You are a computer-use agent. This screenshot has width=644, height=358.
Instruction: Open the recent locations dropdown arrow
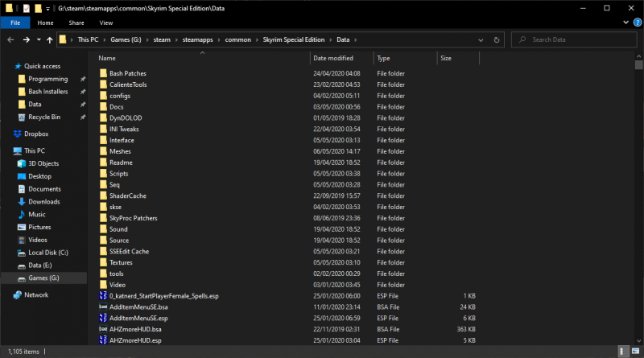click(x=39, y=40)
